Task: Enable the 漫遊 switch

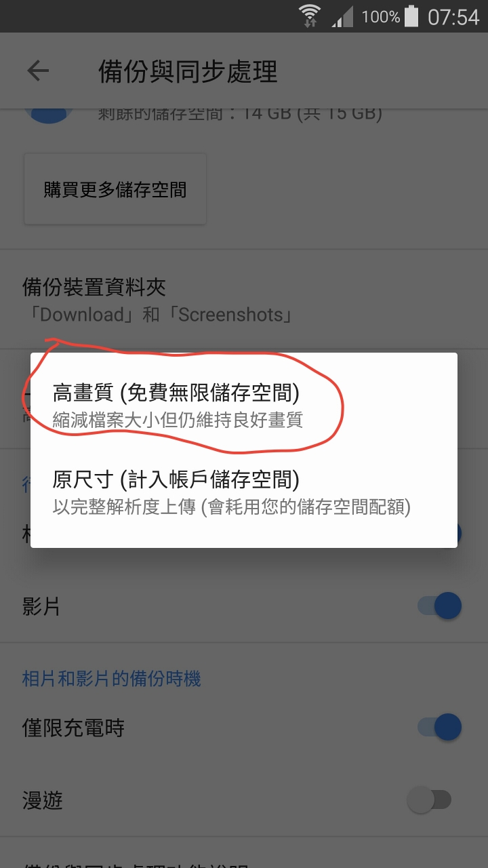Action: 430,800
